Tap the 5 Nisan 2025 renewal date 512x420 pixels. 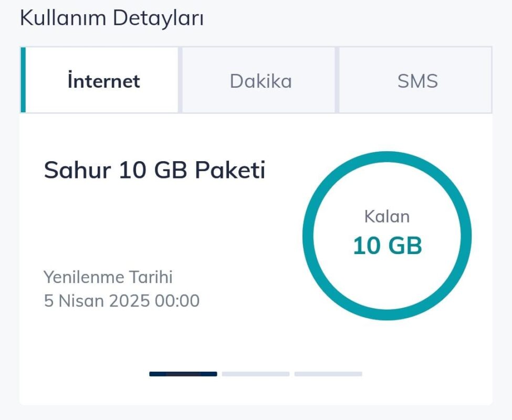coord(121,301)
